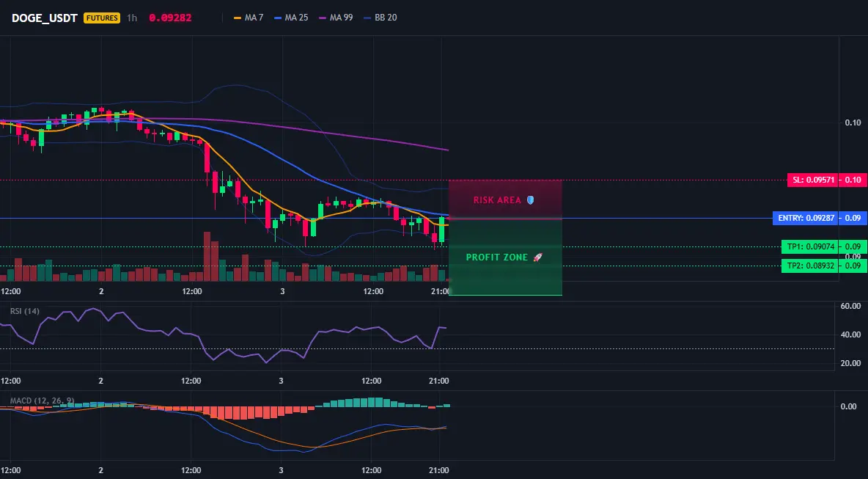The height and width of the screenshot is (479, 868).
Task: Toggle the MA 25 legend entry
Action: [x=290, y=18]
